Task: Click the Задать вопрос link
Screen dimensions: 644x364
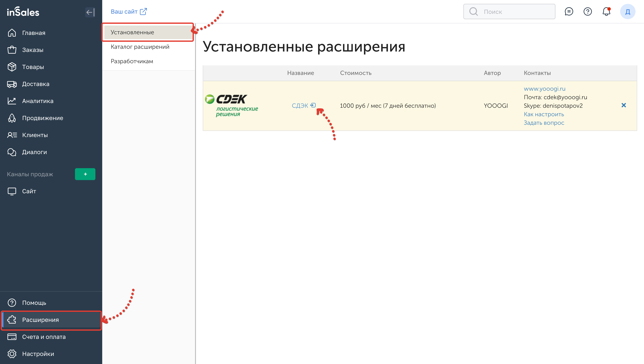Action: (544, 123)
